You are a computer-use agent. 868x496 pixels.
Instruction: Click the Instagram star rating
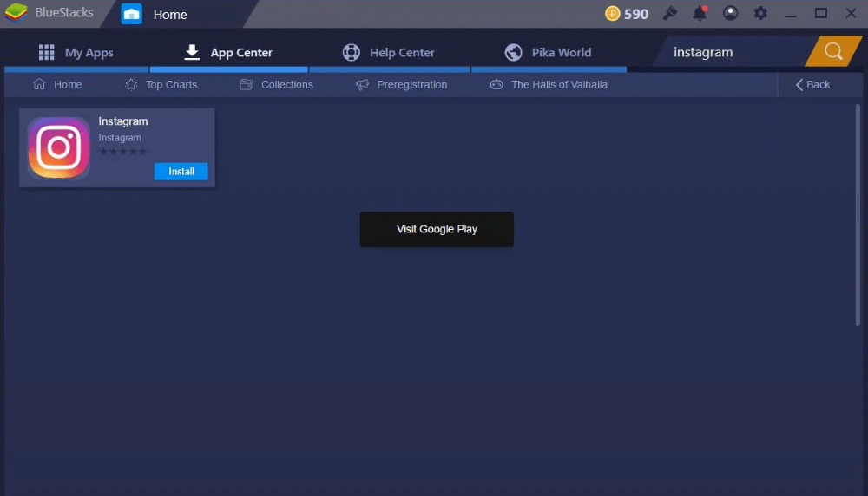[123, 152]
